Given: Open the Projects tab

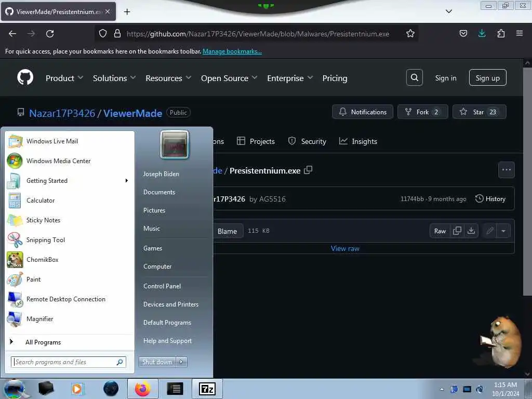Looking at the screenshot, I should pos(256,141).
